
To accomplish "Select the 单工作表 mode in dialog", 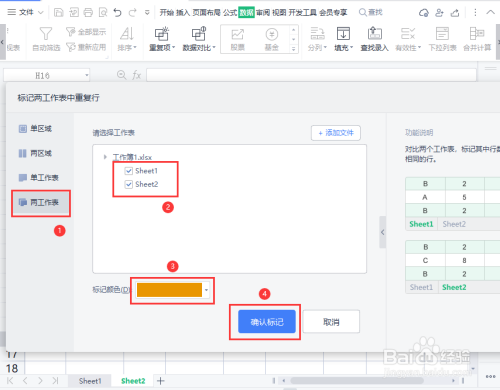I will click(39, 178).
